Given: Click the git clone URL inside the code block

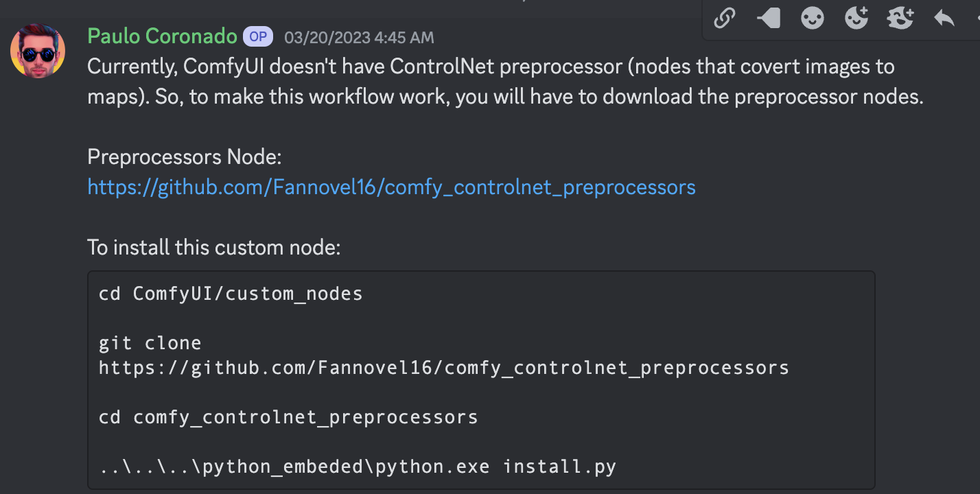Looking at the screenshot, I should click(444, 367).
